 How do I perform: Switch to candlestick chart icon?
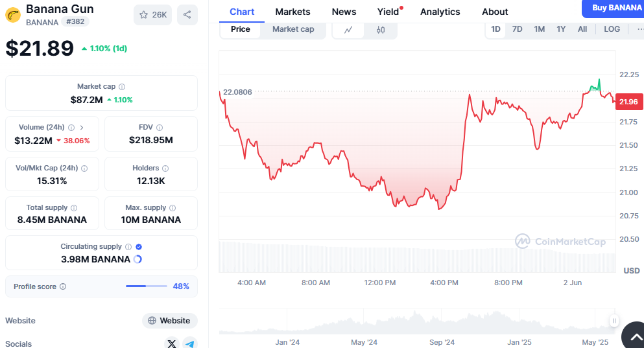381,29
